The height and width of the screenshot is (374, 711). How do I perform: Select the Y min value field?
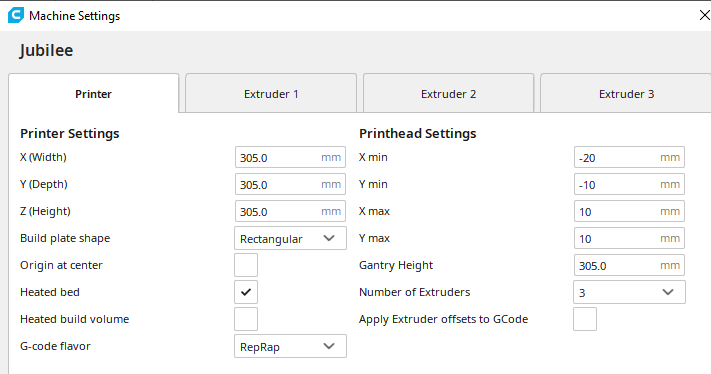(x=629, y=185)
